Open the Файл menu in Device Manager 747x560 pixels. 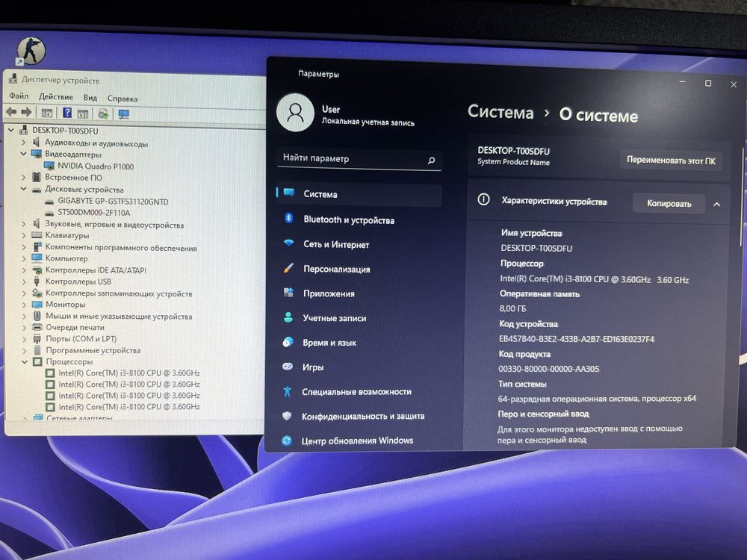19,96
